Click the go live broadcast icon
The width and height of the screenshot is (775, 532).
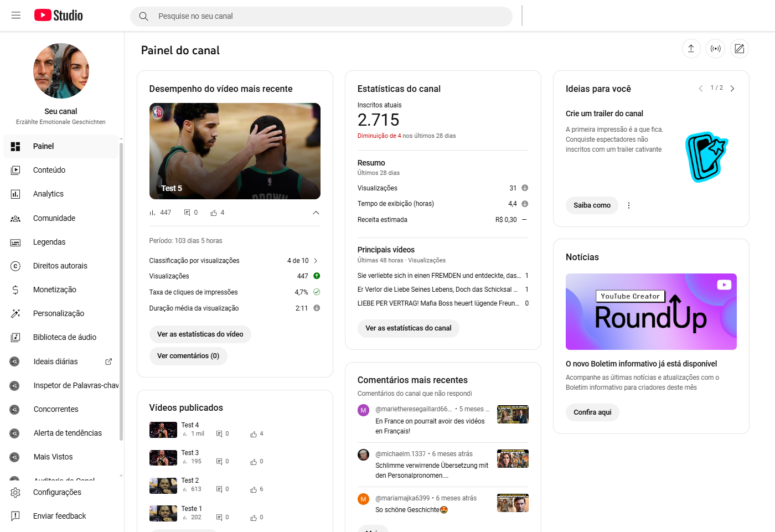(716, 49)
